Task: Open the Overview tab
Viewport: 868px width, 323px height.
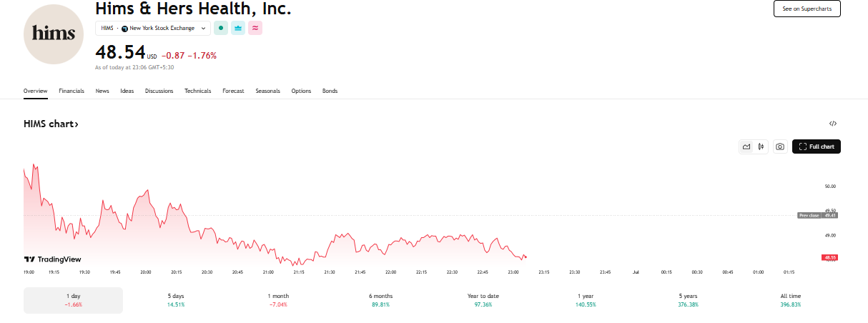Action: [x=35, y=91]
